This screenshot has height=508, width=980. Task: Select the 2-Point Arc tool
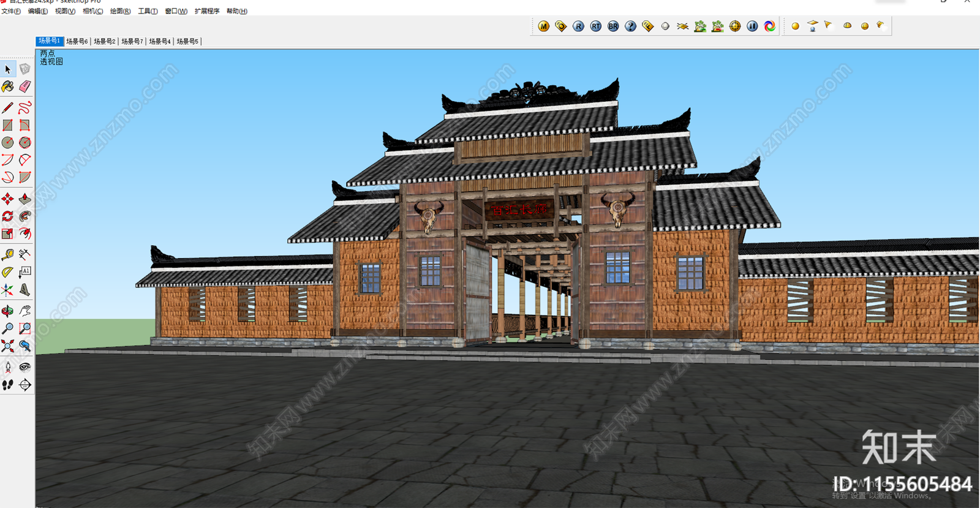[x=24, y=160]
